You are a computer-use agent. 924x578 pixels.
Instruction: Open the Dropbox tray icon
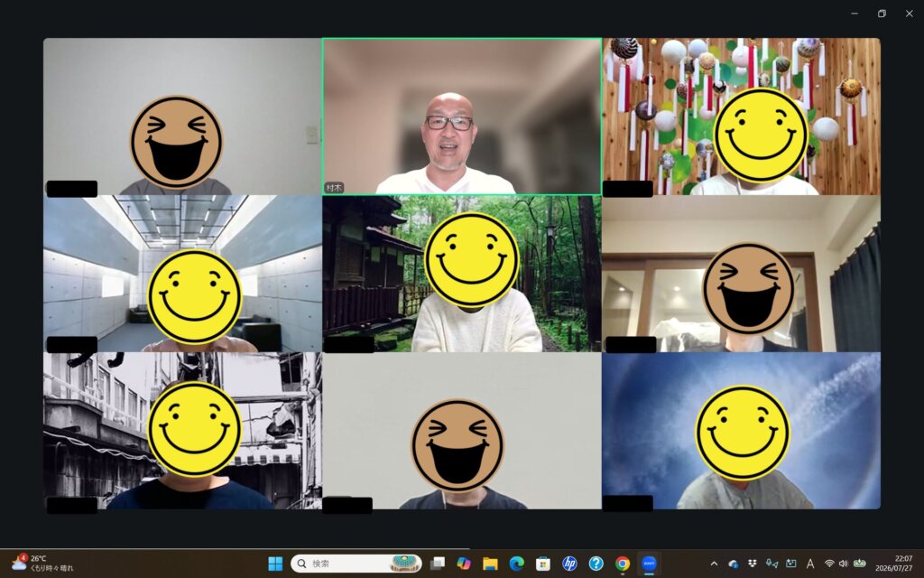click(752, 564)
